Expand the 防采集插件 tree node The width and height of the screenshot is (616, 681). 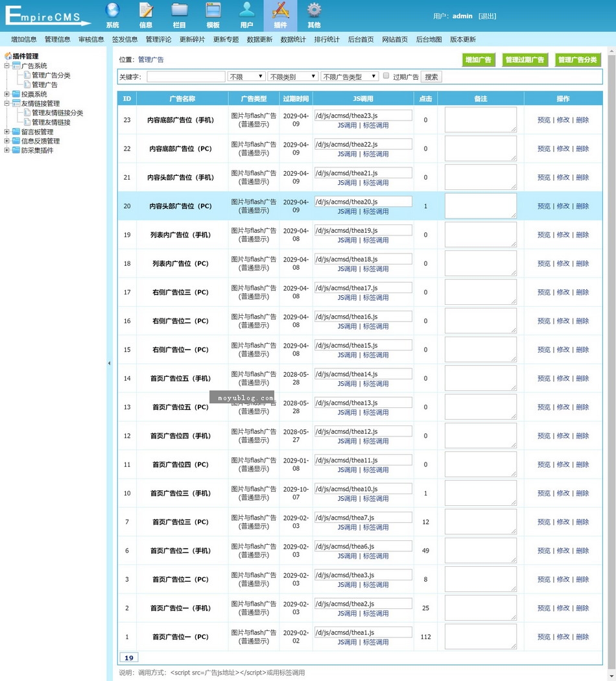coord(6,150)
